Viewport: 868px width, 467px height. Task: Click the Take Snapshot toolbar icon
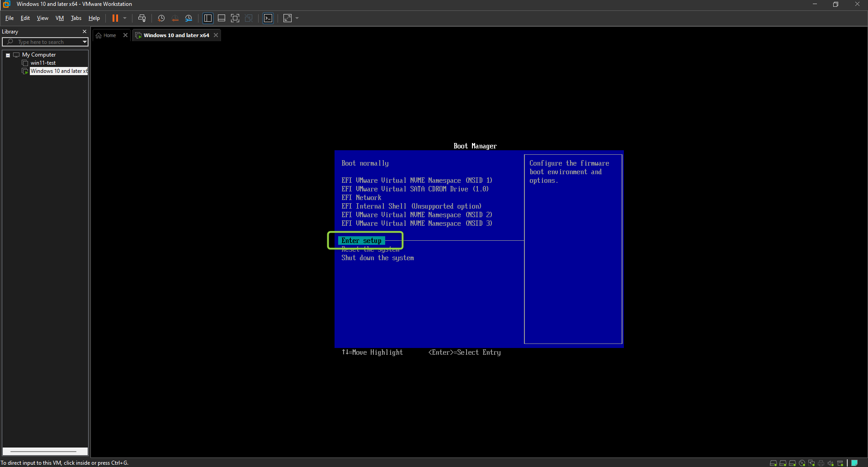coord(161,18)
